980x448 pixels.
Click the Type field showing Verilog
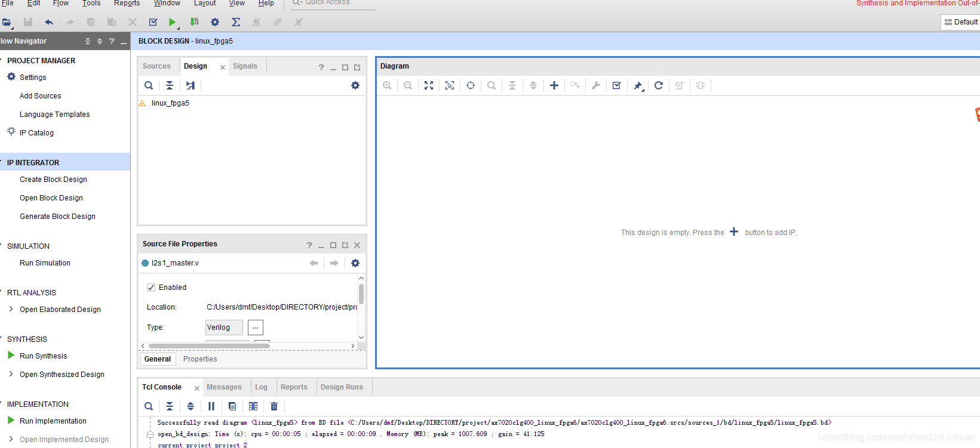[224, 327]
